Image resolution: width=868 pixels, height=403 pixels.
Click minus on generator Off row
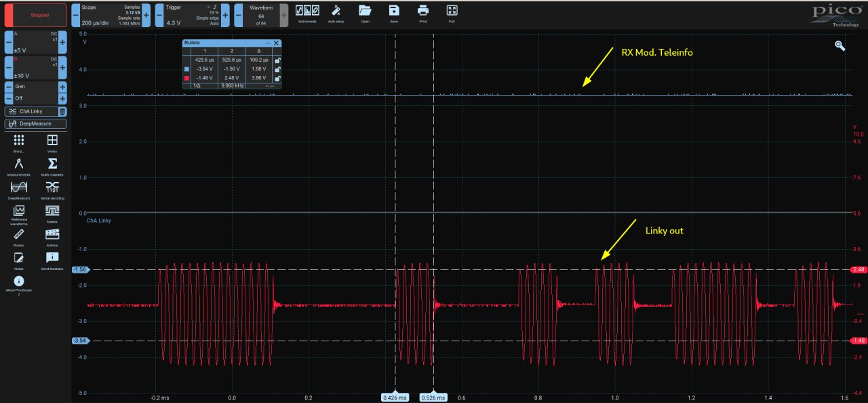9,98
